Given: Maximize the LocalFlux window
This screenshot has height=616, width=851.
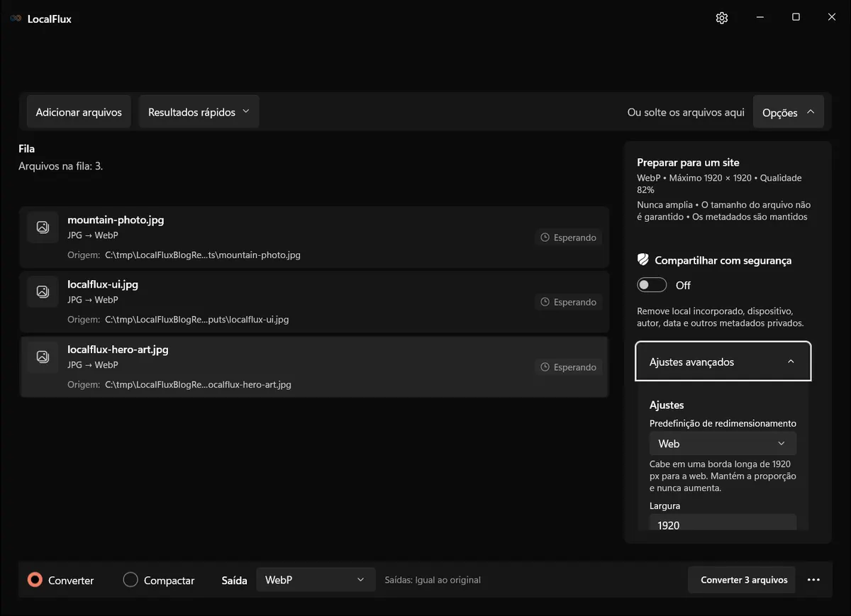Looking at the screenshot, I should coord(796,18).
